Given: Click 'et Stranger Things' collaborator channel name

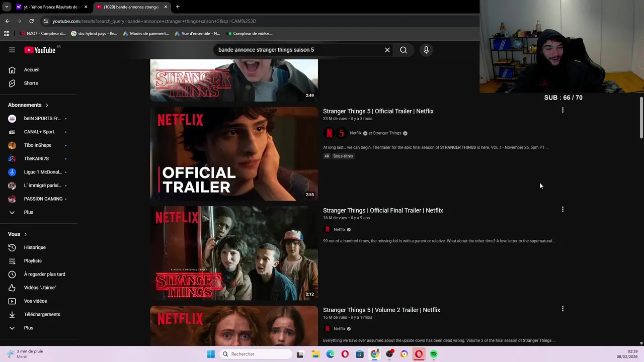Looking at the screenshot, I should click(x=385, y=133).
